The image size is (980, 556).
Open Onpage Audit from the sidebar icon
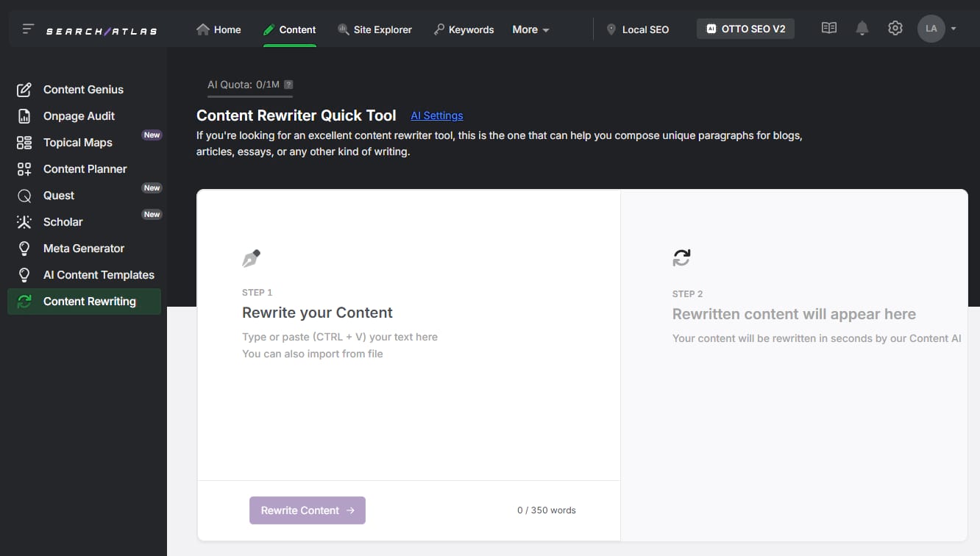tap(24, 115)
